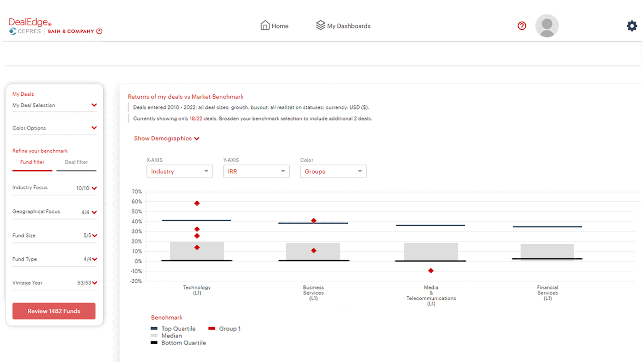The image size is (644, 362).
Task: Click Financial Services top quartile line
Action: 547,227
